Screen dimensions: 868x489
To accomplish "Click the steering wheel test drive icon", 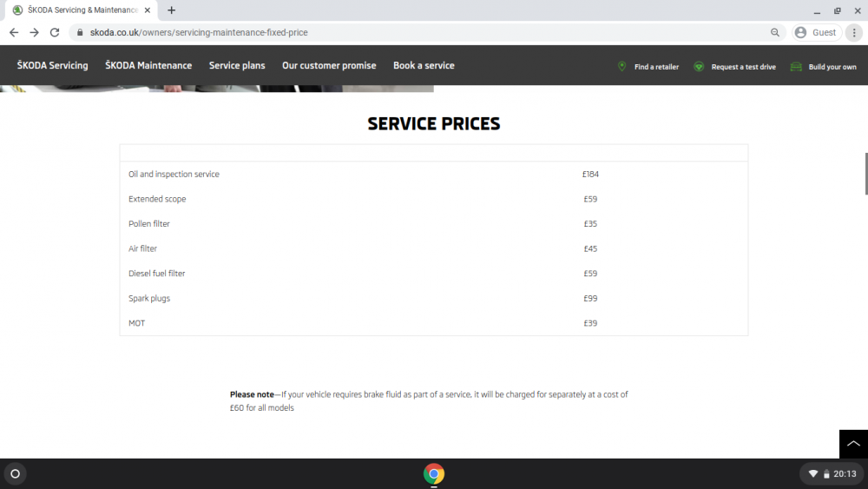I will [x=699, y=67].
